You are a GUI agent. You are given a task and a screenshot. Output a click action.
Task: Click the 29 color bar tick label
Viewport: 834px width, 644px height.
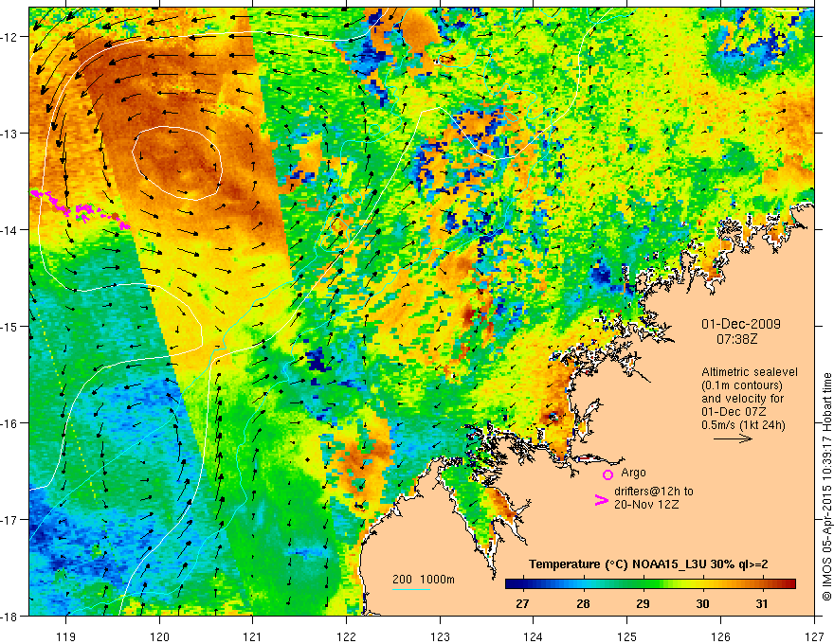pyautogui.click(x=643, y=603)
